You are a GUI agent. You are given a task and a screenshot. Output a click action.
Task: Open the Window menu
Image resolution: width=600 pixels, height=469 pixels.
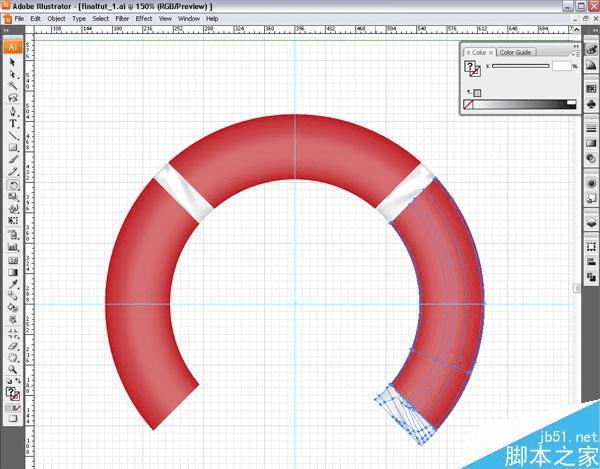[189, 18]
